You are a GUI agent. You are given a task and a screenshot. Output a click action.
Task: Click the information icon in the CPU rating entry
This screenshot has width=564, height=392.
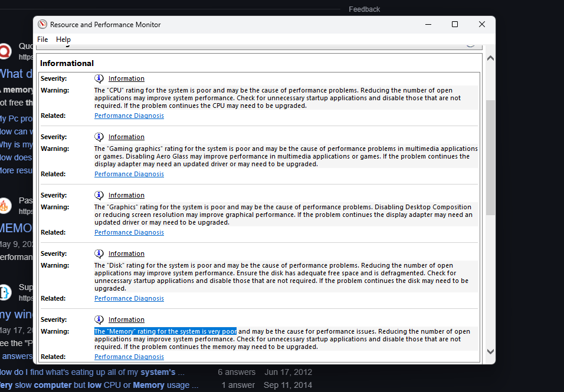(99, 78)
